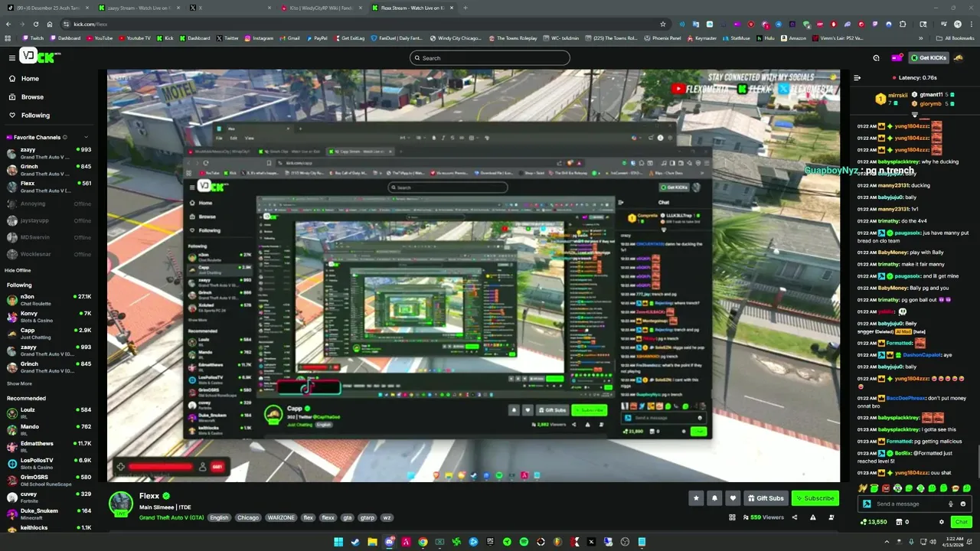
Task: Click Hide Offline toggle in sidebar
Action: (x=18, y=270)
